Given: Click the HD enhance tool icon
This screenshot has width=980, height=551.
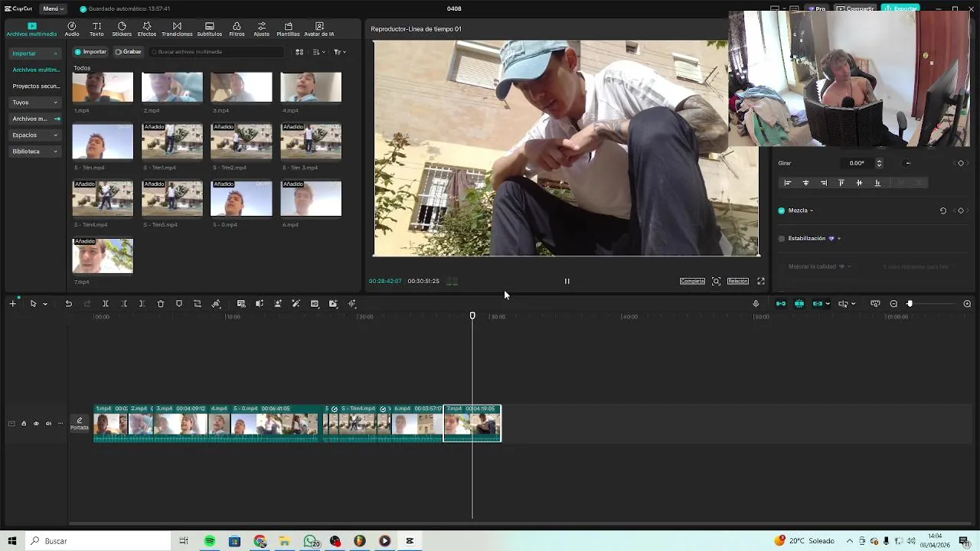Looking at the screenshot, I should point(315,304).
